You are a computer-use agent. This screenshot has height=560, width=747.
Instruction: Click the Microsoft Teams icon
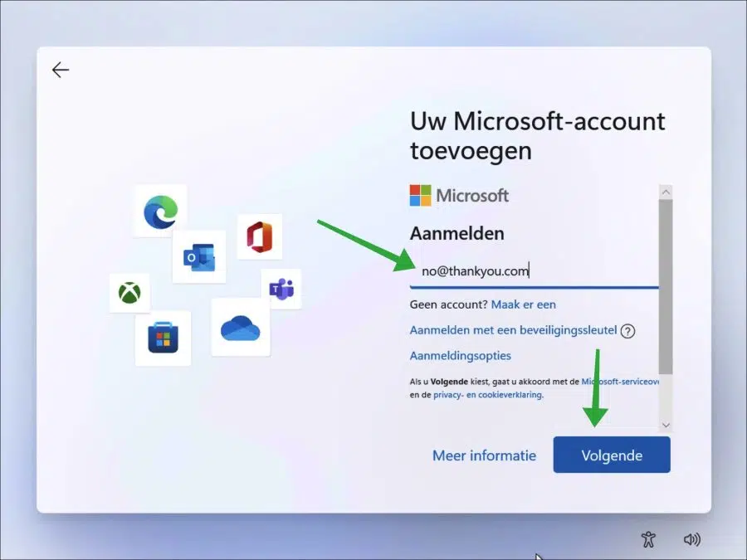click(281, 289)
